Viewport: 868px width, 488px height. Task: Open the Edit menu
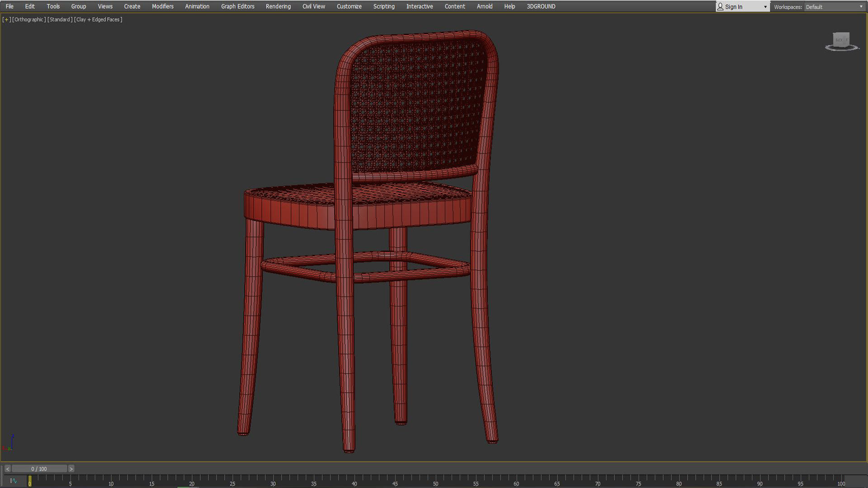(30, 6)
